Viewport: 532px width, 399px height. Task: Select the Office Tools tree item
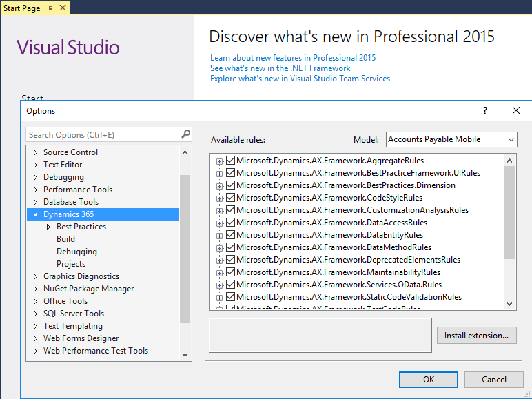tap(65, 301)
